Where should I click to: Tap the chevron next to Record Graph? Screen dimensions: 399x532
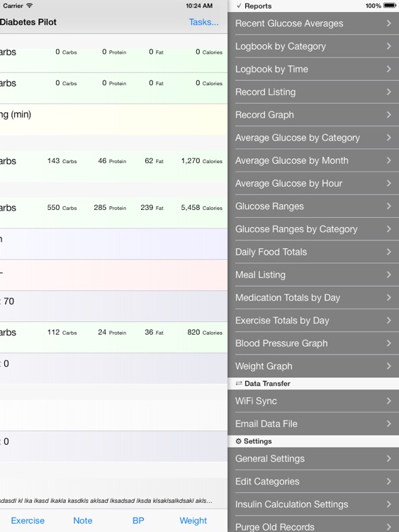(x=389, y=115)
